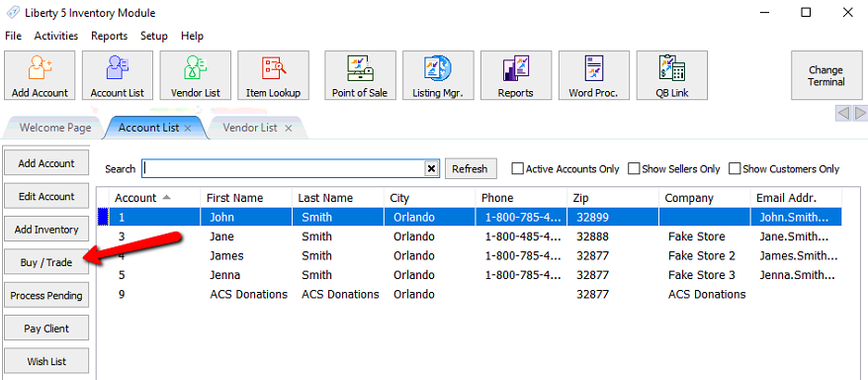Image resolution: width=868 pixels, height=380 pixels.
Task: Open the File menu
Action: pyautogui.click(x=13, y=36)
